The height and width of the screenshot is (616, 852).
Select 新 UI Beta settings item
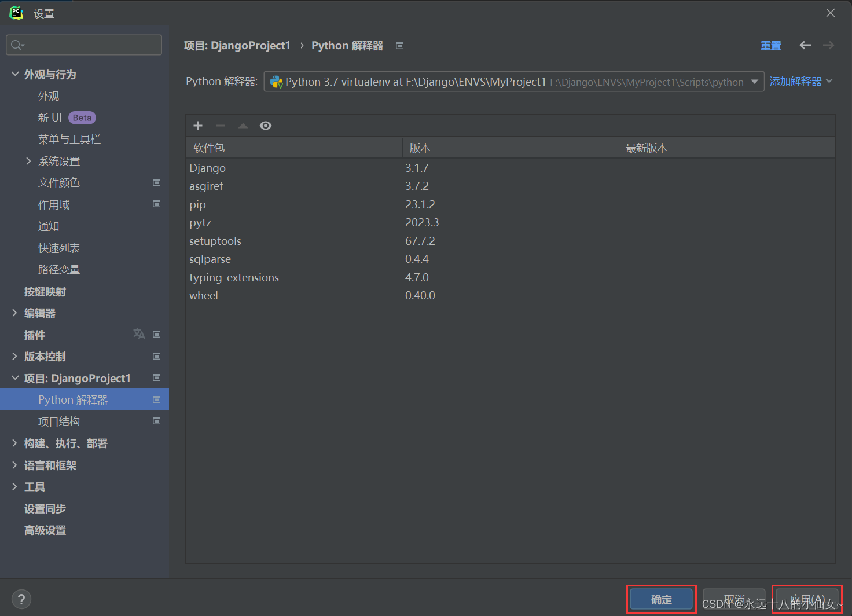point(67,118)
